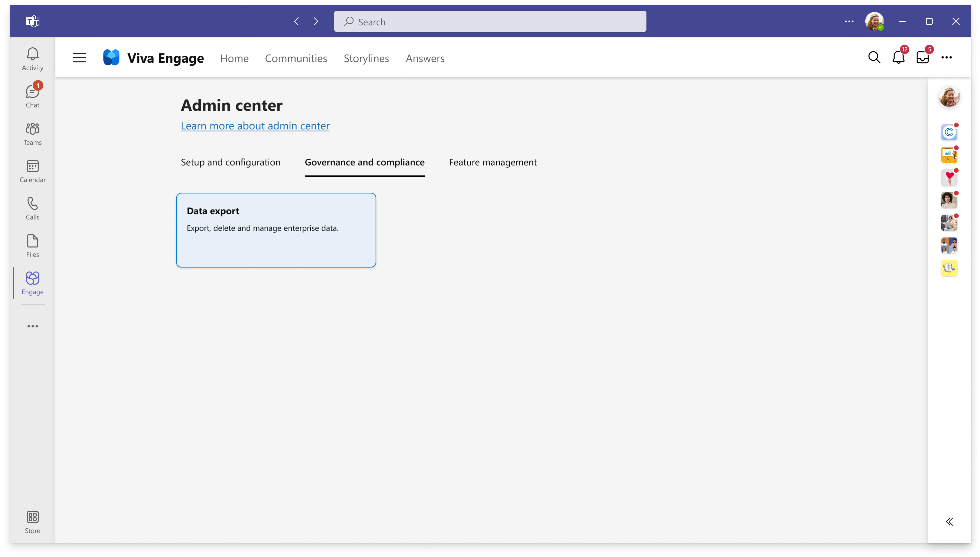The width and height of the screenshot is (980, 557).
Task: Open the Files panel
Action: pyautogui.click(x=32, y=245)
